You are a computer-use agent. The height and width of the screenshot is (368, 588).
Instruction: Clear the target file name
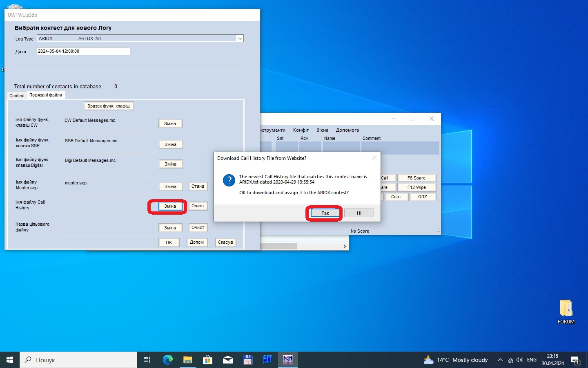pos(198,227)
